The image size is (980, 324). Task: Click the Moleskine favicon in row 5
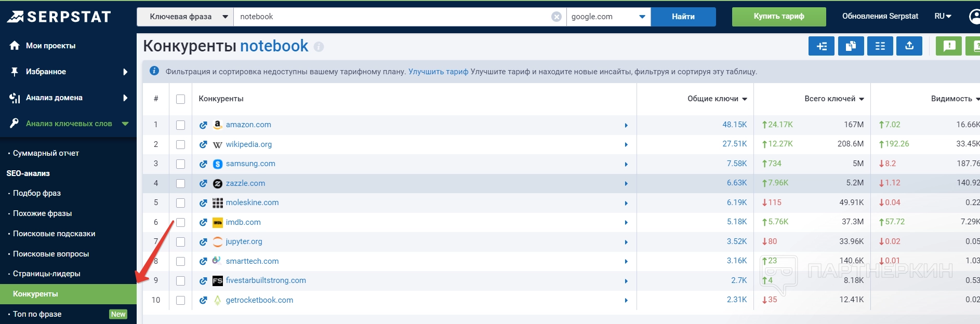coord(218,203)
